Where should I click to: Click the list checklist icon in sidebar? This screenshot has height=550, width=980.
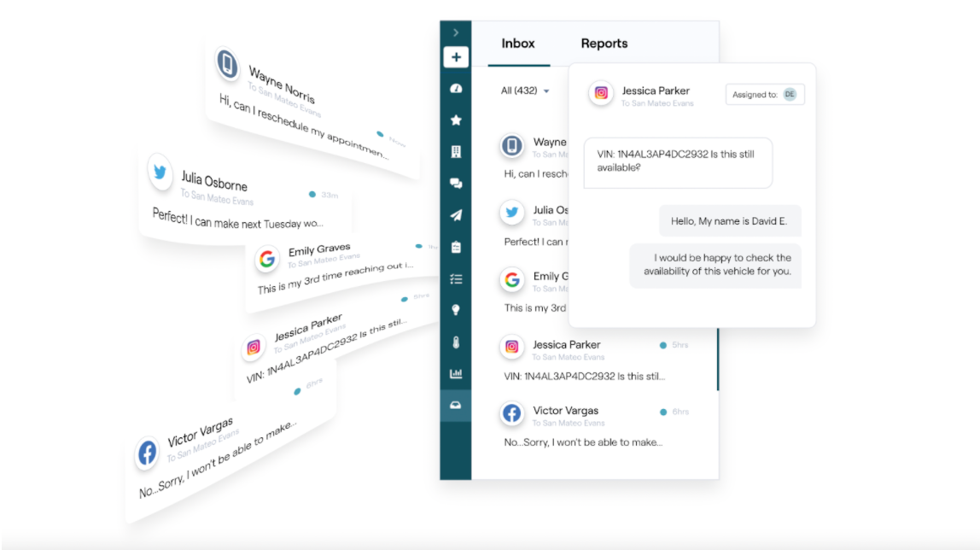point(456,278)
